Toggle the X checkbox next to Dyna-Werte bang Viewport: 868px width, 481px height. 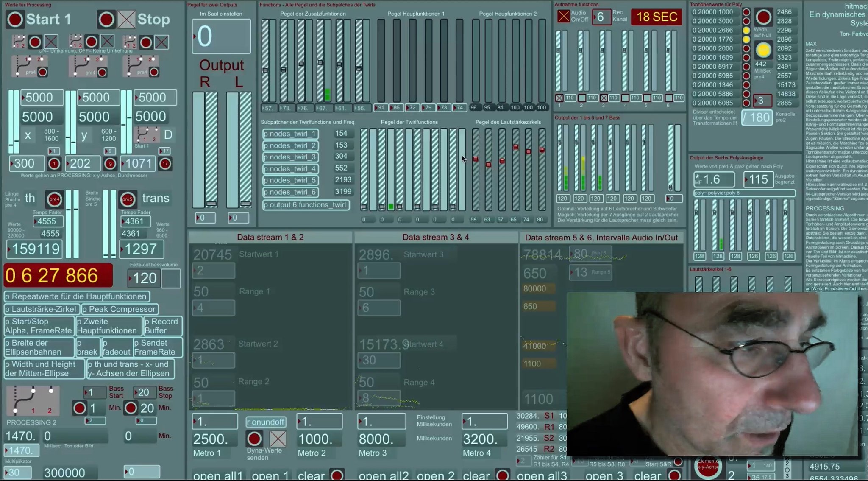278,439
